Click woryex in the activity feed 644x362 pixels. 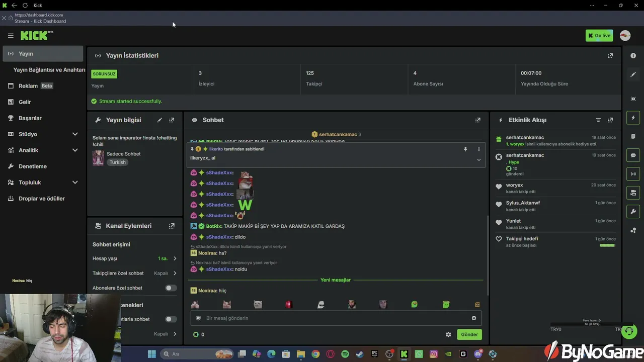514,186
